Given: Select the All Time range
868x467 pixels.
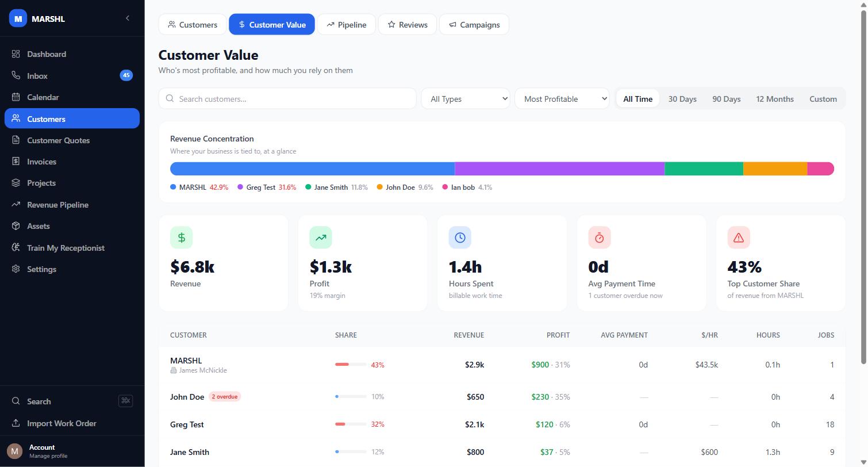Looking at the screenshot, I should (638, 99).
